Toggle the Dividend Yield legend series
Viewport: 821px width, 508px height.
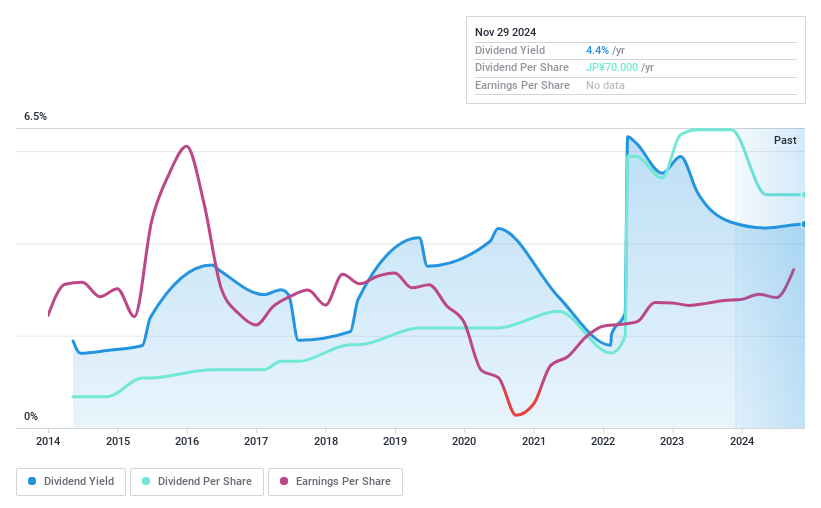(x=71, y=481)
